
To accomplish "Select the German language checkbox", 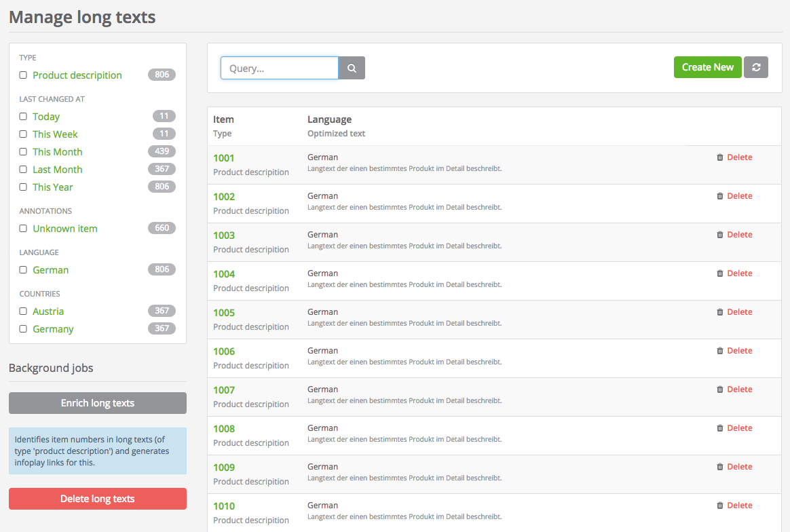I will point(23,270).
